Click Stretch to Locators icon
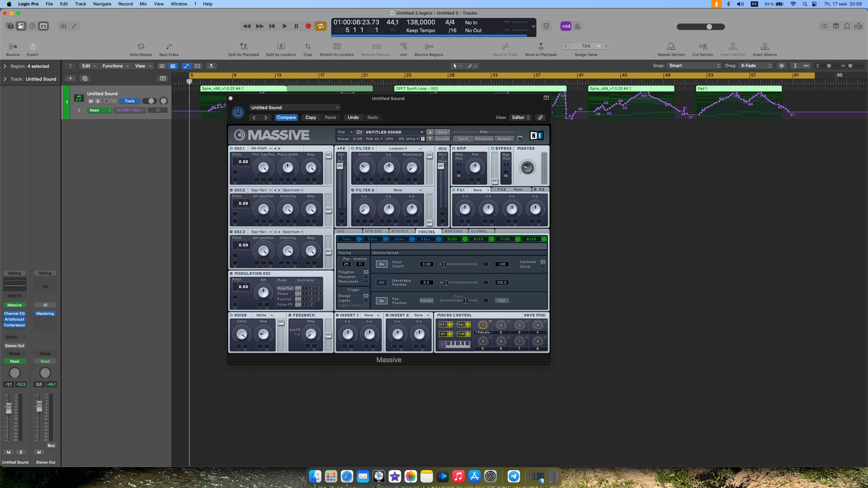This screenshot has height=488, width=868. coord(337,46)
